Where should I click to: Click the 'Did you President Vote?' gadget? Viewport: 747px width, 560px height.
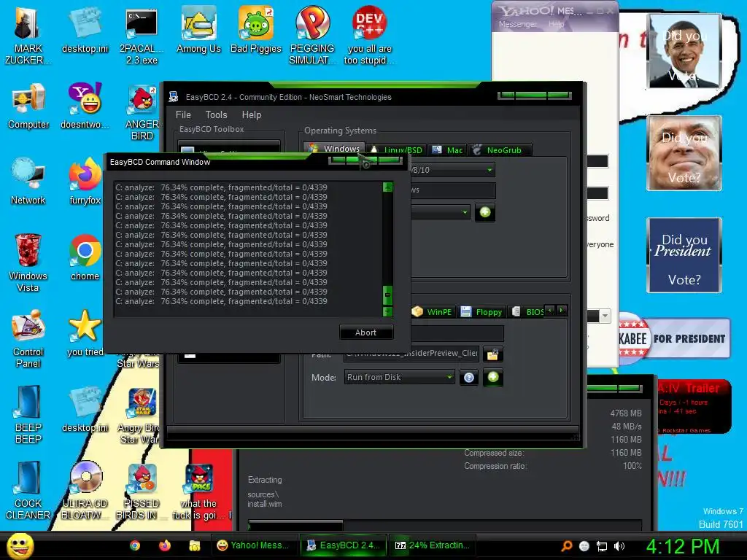684,254
